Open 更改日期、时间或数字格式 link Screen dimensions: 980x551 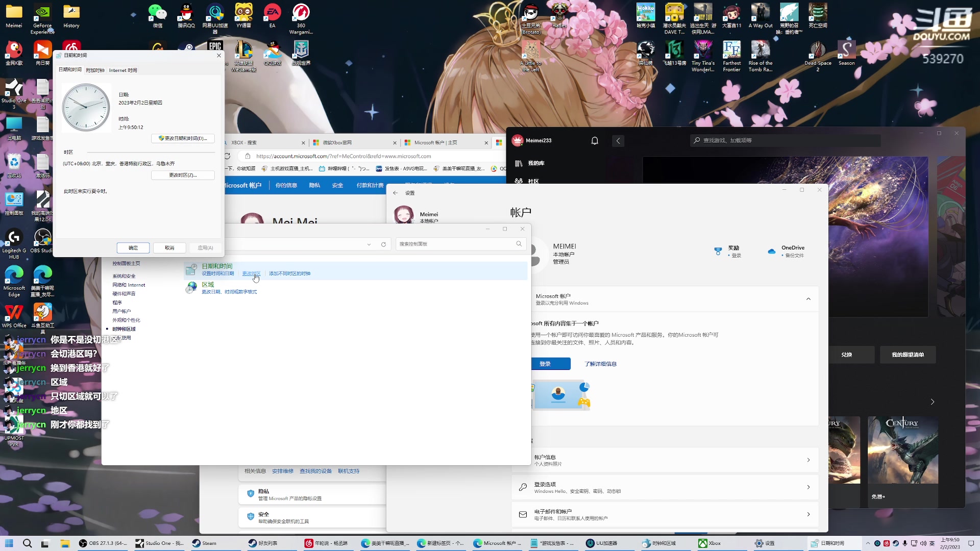pyautogui.click(x=229, y=292)
